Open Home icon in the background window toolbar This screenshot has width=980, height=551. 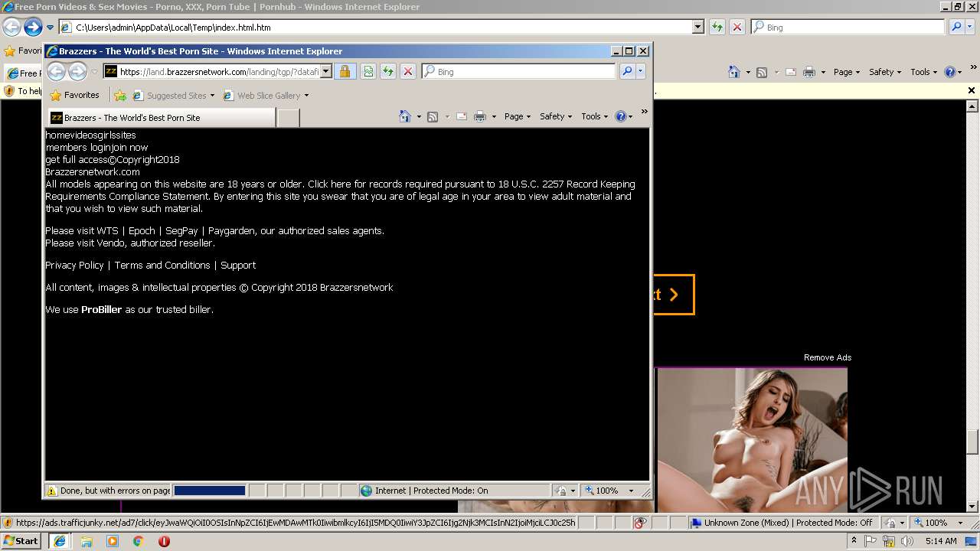click(x=734, y=72)
